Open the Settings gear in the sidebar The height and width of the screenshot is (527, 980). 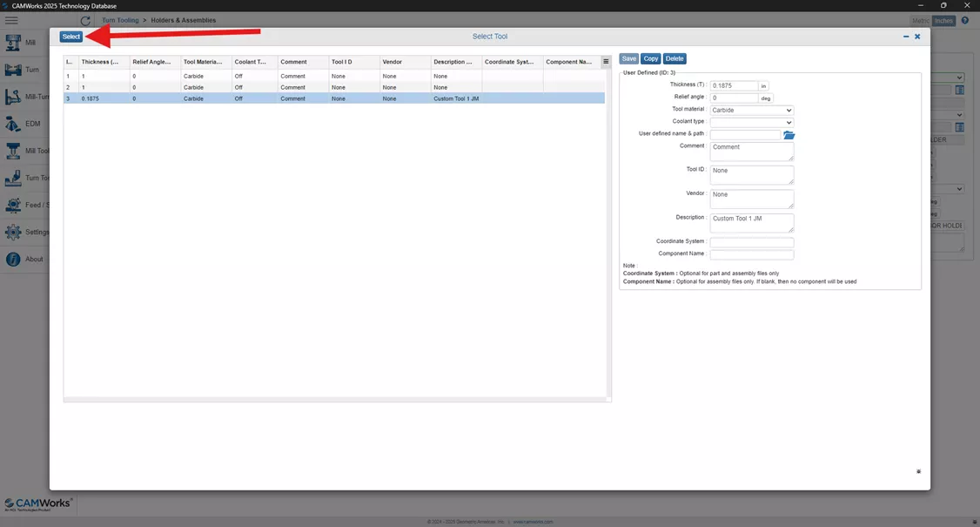(12, 231)
